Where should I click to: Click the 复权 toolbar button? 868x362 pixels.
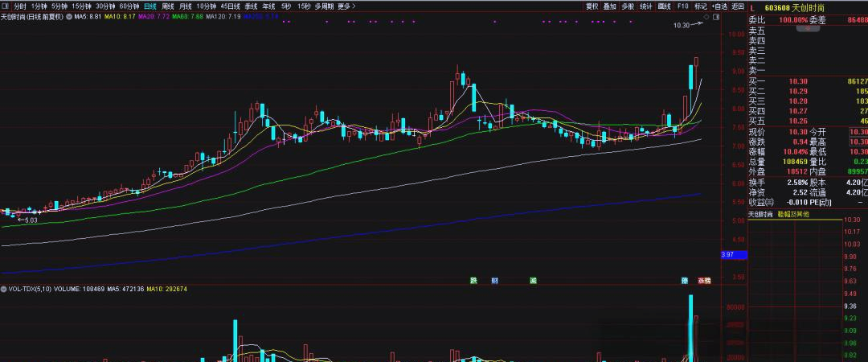pyautogui.click(x=592, y=6)
